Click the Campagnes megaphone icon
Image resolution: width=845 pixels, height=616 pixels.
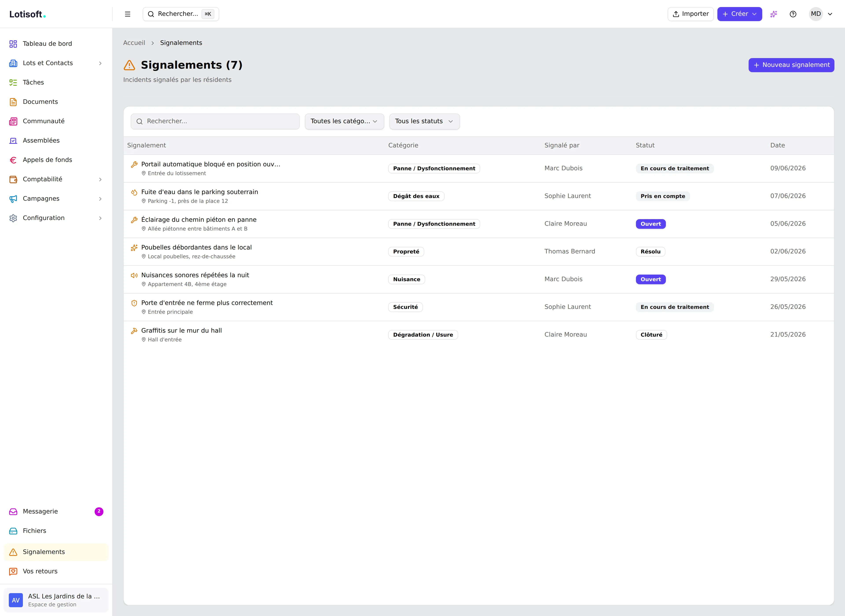coord(13,199)
